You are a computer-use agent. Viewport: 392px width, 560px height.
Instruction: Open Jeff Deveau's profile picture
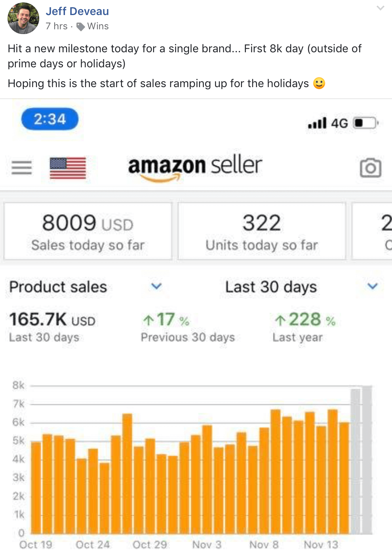coord(23,18)
